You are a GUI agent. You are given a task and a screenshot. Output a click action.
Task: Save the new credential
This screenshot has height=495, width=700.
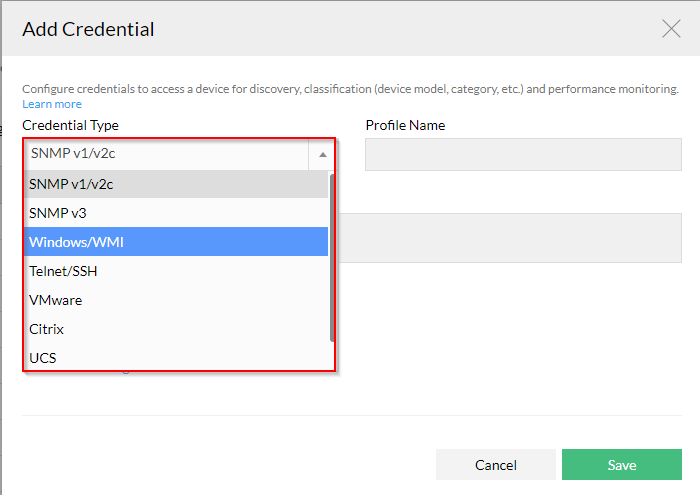coord(621,465)
